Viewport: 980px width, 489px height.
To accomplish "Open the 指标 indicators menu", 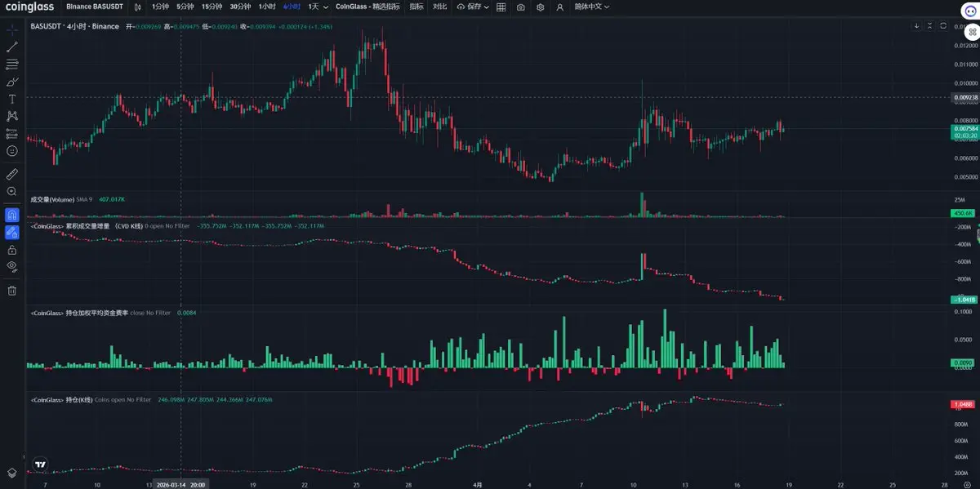I will tap(416, 7).
